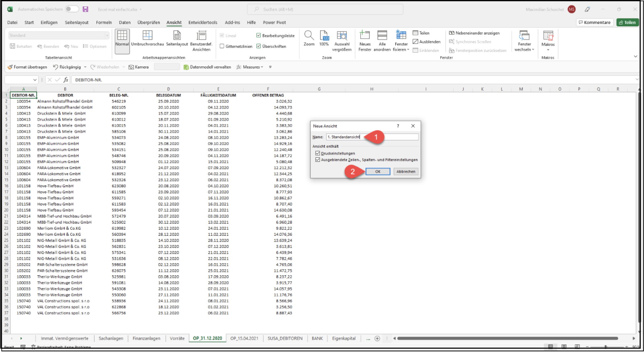Open the Datei menu
Image resolution: width=644 pixels, height=352 pixels.
[12, 22]
